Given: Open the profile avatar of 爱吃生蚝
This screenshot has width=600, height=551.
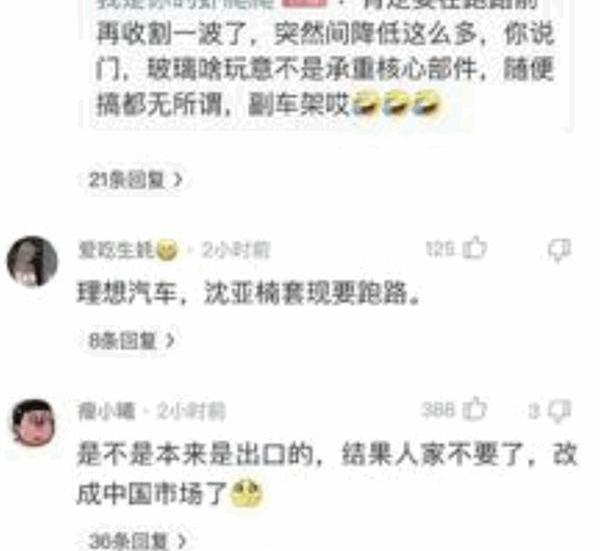Looking at the screenshot, I should pyautogui.click(x=32, y=261).
